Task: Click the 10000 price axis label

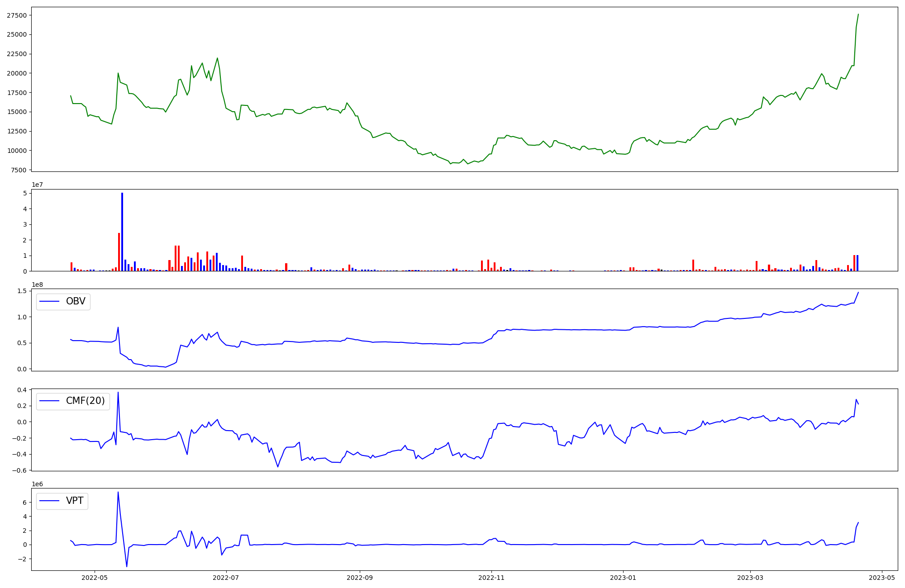Action: click(x=16, y=151)
